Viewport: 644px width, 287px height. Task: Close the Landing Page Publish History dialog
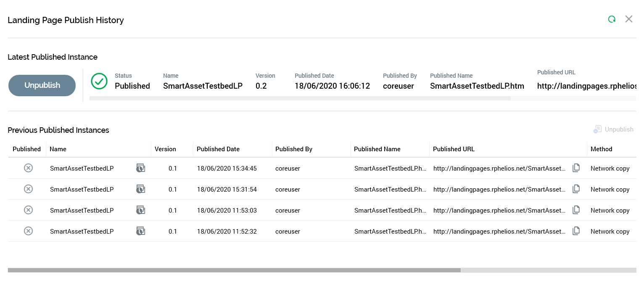tap(628, 19)
